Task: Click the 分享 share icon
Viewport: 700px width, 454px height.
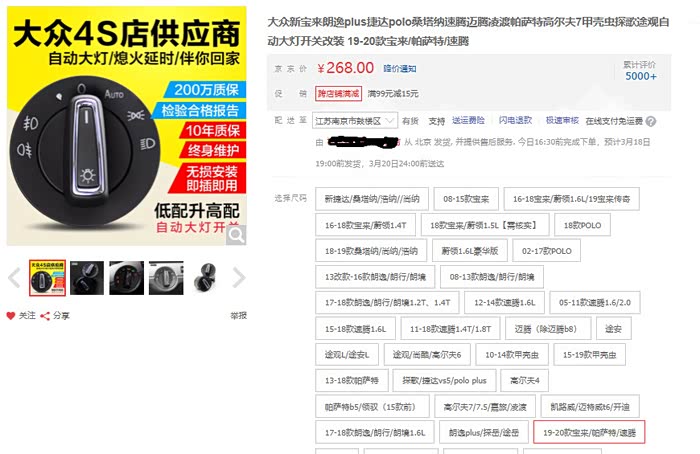Action: coord(45,316)
